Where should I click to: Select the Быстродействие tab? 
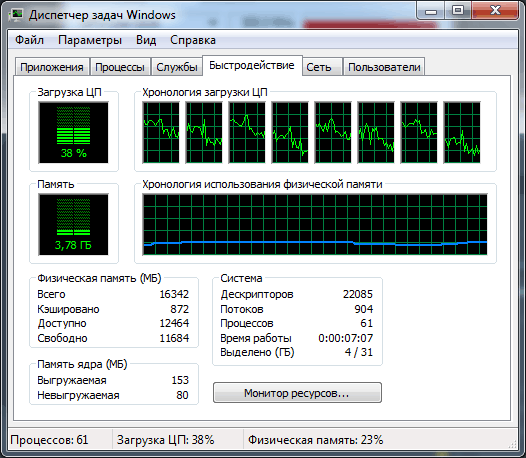coord(252,65)
